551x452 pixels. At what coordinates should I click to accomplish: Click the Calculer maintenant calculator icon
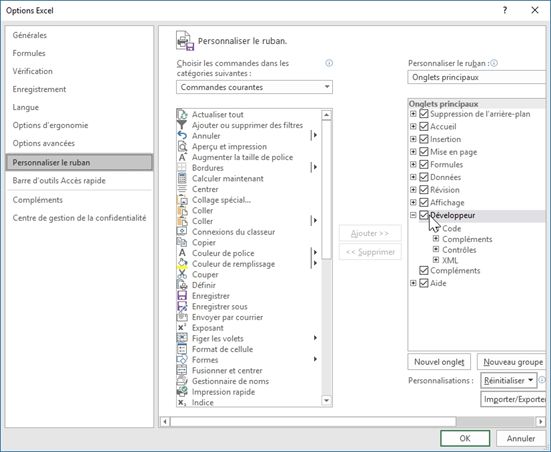[182, 179]
